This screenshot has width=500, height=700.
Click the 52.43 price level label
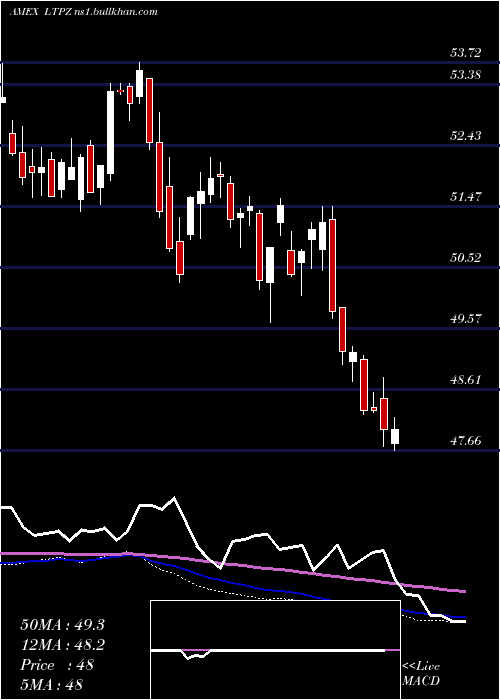coord(466,135)
